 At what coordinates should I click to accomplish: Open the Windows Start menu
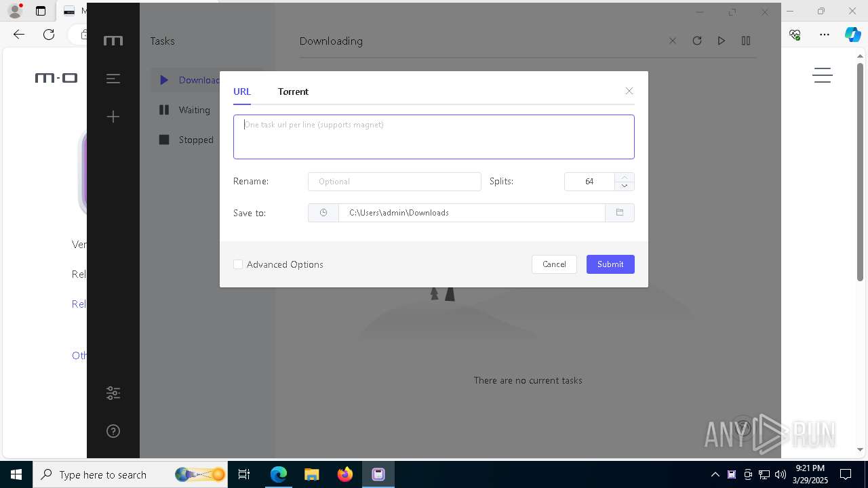tap(16, 474)
